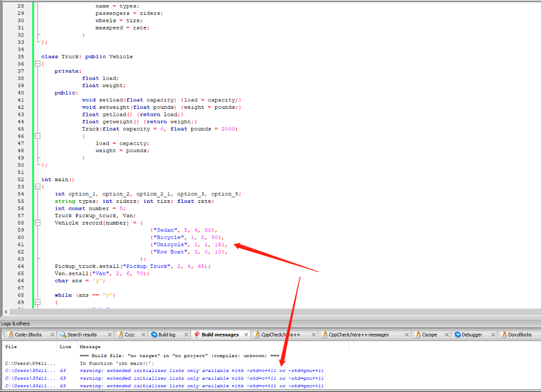Click the "Unicycle" initializer row
541x392 pixels.
[189, 244]
